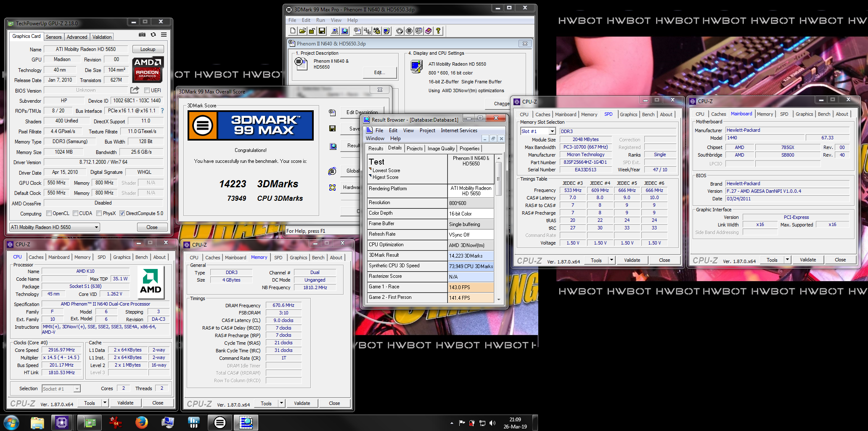The image size is (868, 431).
Task: Click scroll up arrow in Result Browser
Action: (x=499, y=158)
